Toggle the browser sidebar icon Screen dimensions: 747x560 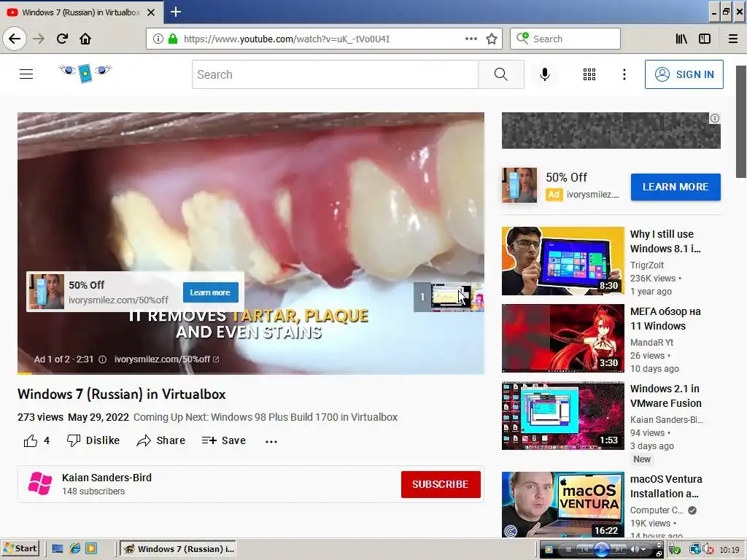705,39
